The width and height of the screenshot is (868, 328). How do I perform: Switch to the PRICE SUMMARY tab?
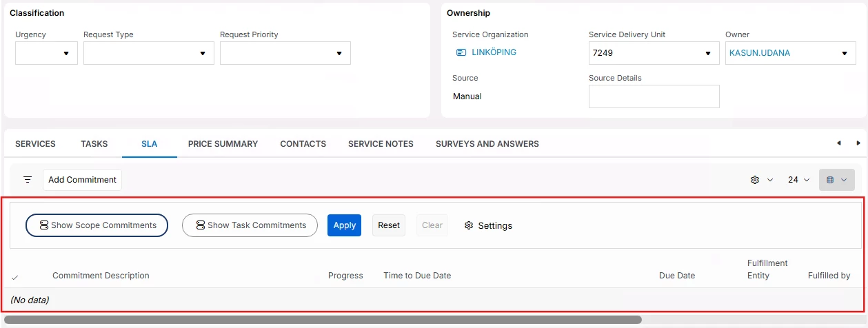tap(223, 144)
